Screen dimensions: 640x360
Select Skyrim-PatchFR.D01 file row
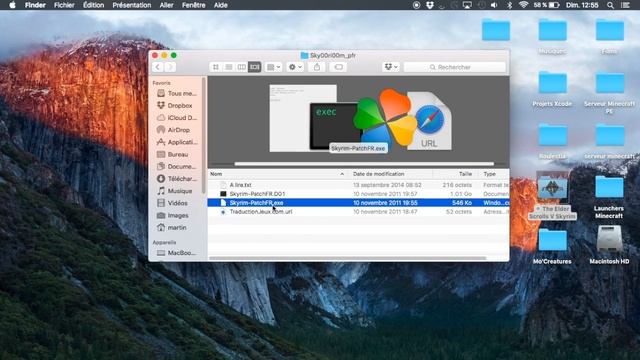pos(358,194)
